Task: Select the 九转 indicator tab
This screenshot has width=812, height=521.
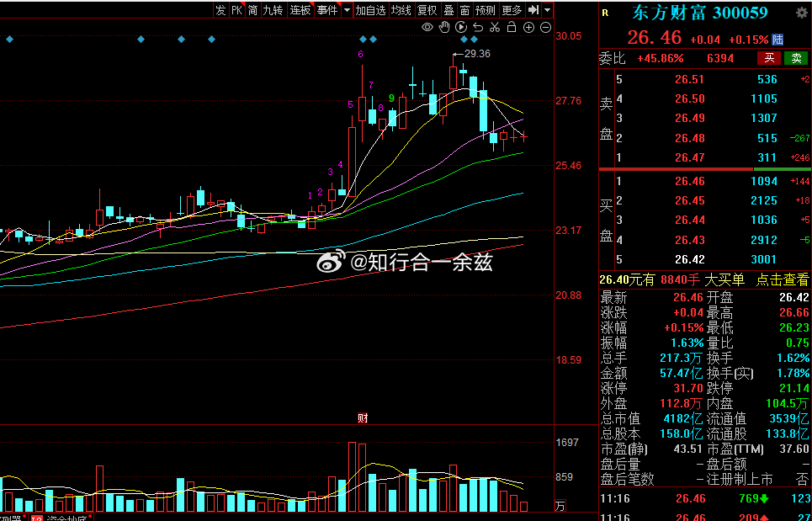Action: (273, 10)
